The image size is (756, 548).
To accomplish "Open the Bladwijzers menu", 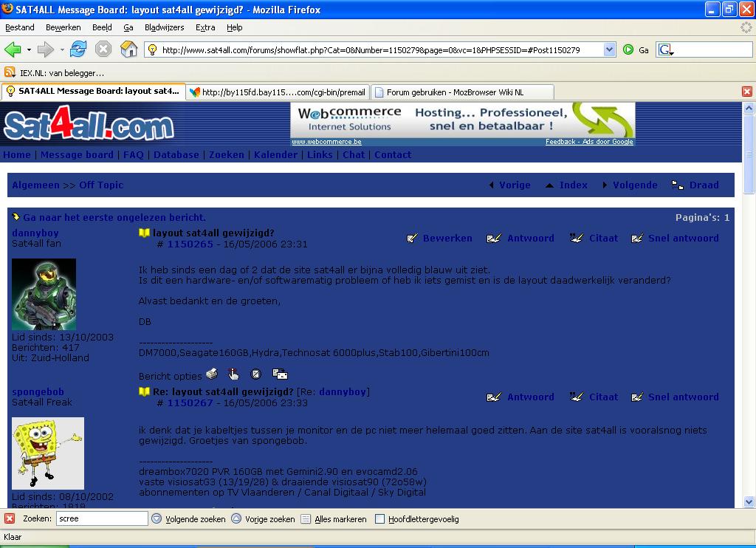I will [x=165, y=27].
